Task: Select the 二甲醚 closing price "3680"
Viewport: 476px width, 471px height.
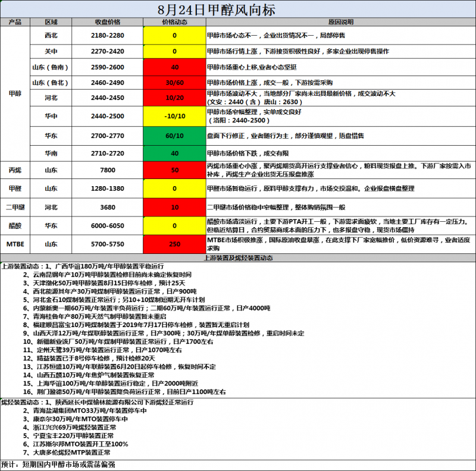Action: (108, 208)
